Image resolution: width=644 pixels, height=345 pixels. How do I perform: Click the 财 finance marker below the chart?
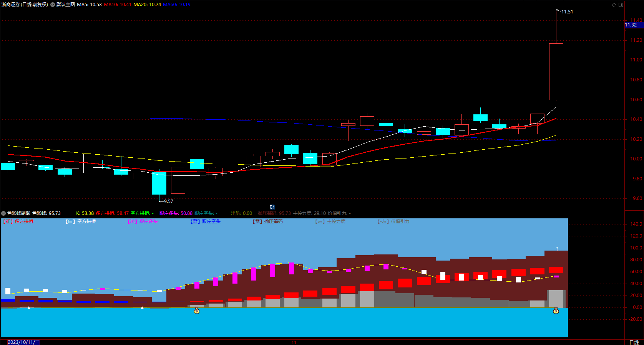click(272, 207)
